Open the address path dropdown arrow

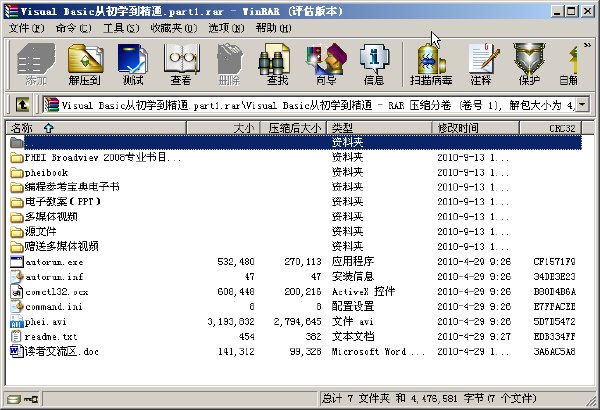(582, 104)
